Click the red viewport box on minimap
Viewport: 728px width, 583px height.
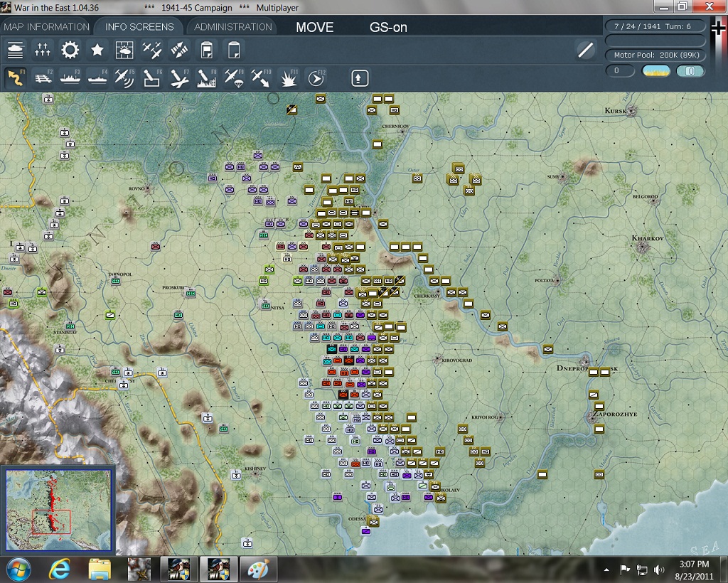pyautogui.click(x=51, y=522)
